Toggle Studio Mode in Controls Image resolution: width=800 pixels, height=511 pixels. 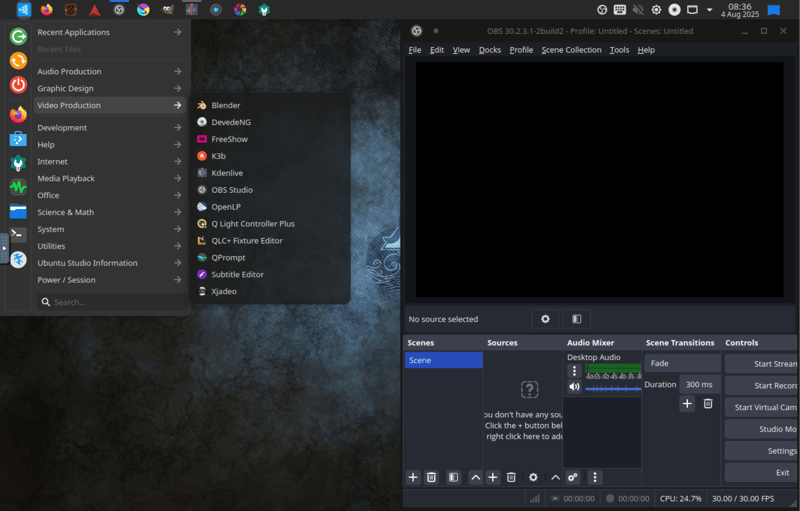(761, 429)
